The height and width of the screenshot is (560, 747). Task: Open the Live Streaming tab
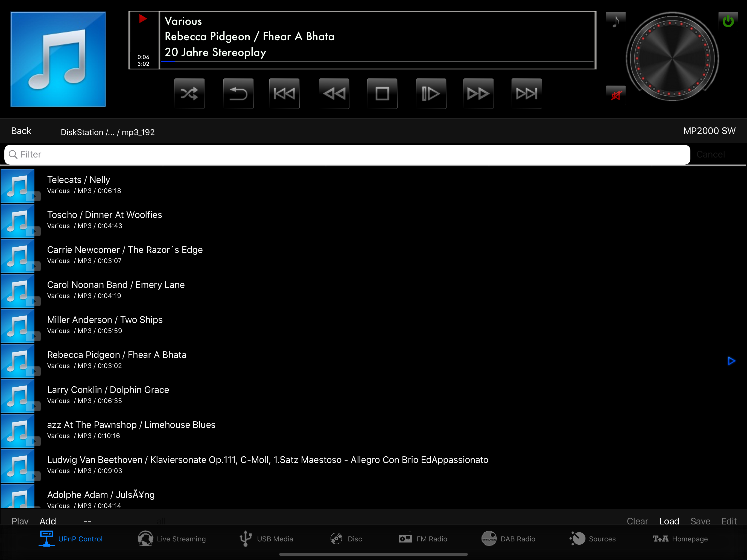point(172,539)
